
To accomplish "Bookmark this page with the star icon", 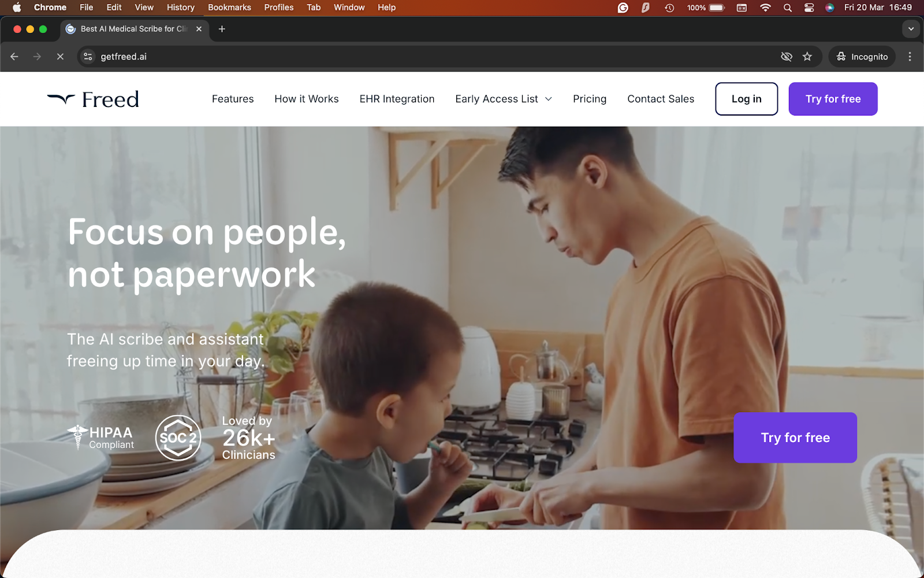I will 807,57.
